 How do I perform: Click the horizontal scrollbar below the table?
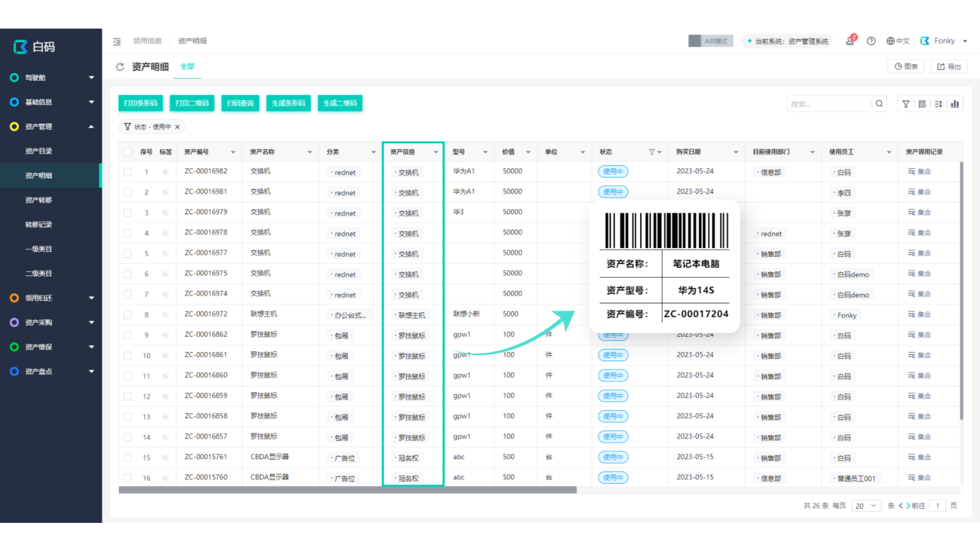[347, 490]
